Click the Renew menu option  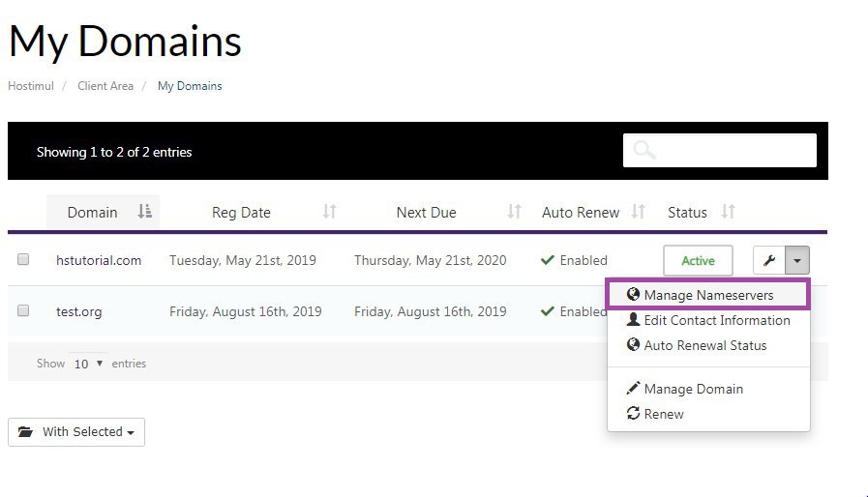(x=663, y=414)
